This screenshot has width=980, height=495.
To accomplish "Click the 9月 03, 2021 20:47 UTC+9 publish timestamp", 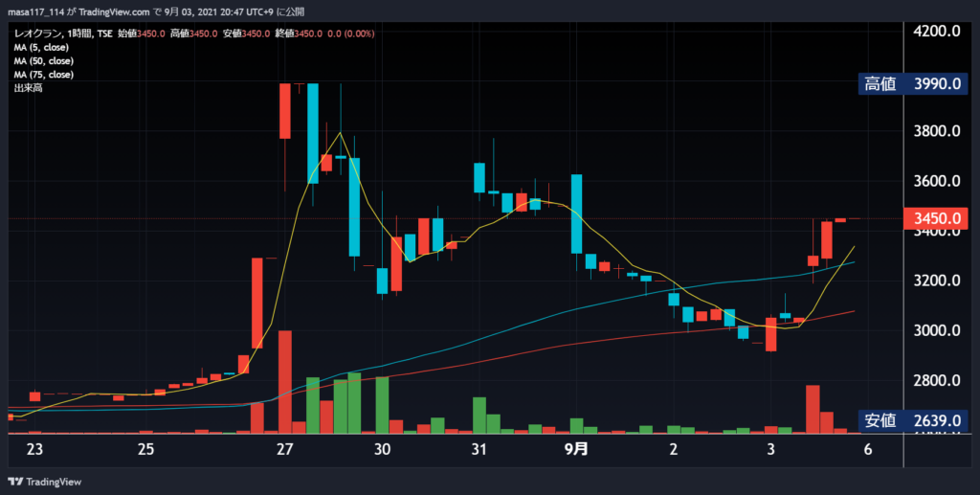I will 218,11.
